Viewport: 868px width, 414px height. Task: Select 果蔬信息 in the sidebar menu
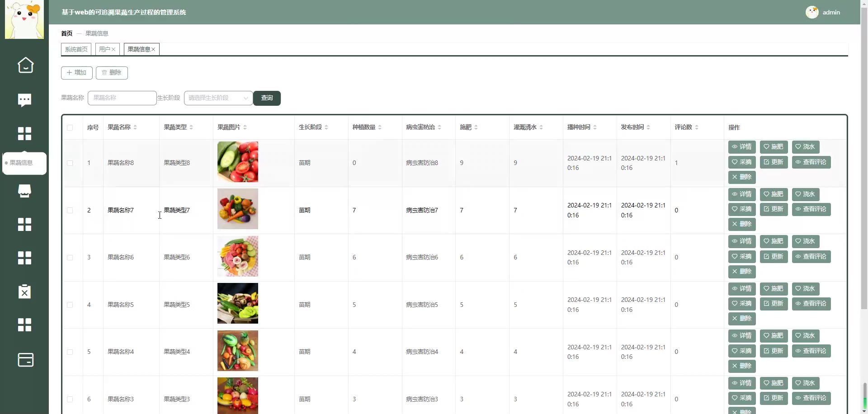pos(24,163)
